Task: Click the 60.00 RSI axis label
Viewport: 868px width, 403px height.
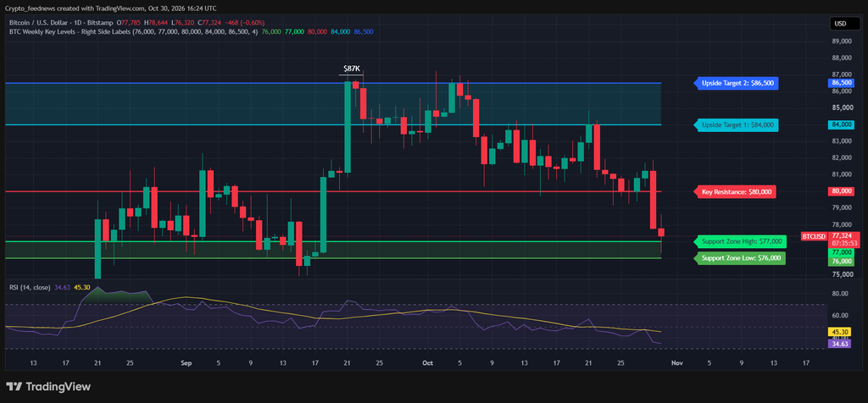Action: (x=841, y=316)
